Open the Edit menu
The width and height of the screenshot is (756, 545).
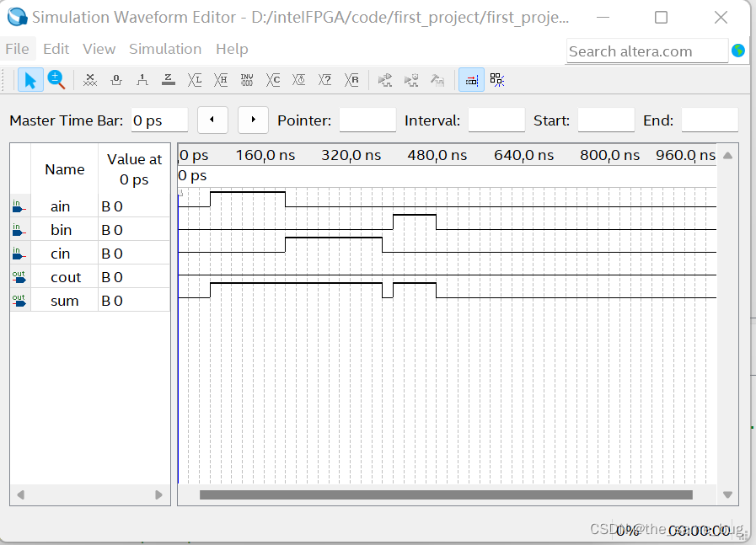(56, 49)
